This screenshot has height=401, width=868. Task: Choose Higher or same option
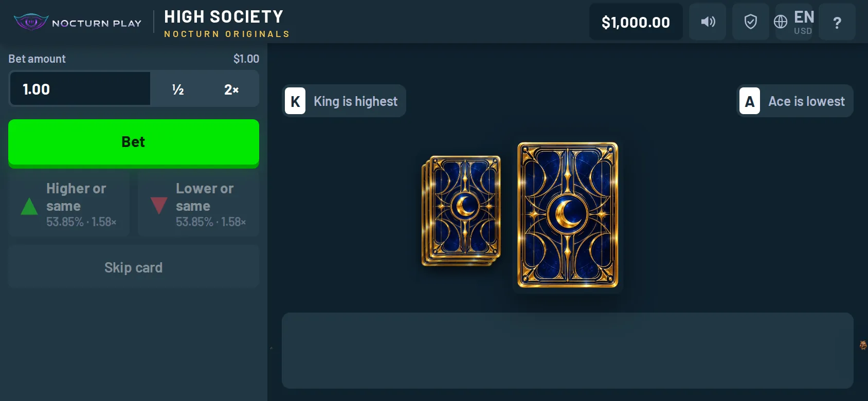tap(69, 205)
